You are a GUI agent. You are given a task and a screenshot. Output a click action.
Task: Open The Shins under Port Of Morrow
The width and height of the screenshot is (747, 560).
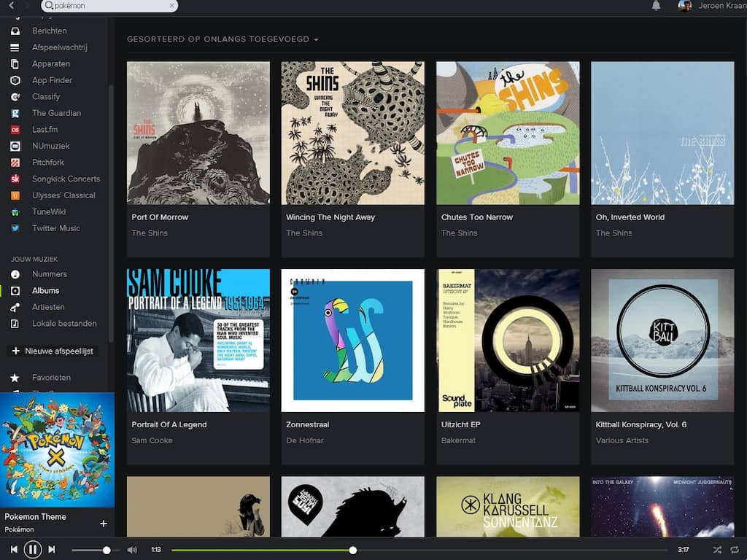150,233
